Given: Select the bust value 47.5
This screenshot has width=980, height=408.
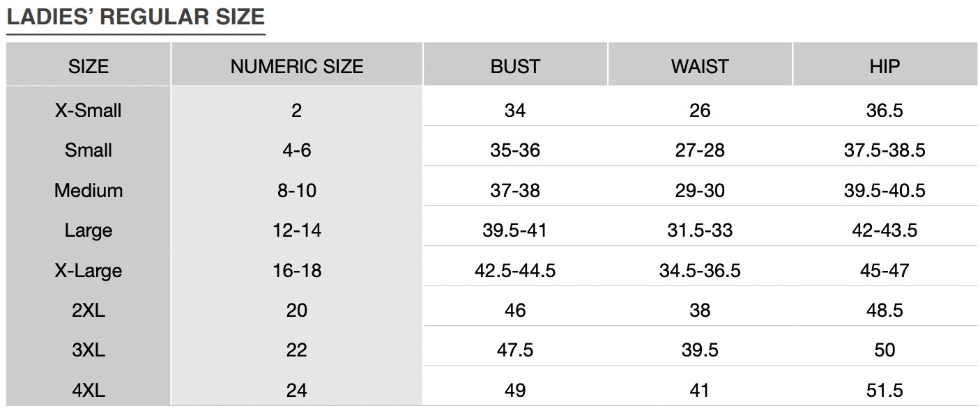Looking at the screenshot, I should (x=515, y=350).
